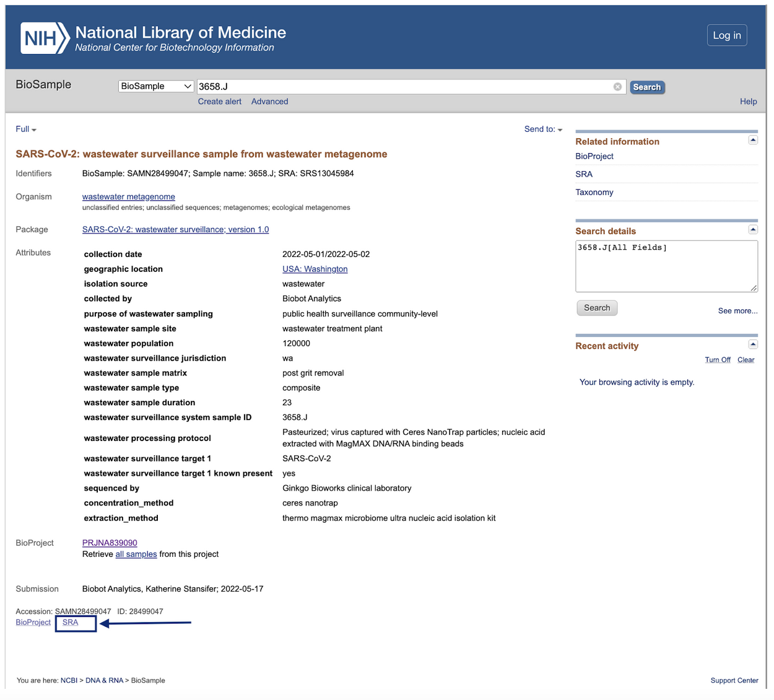Click the National Library of Medicine title
This screenshot has height=700, width=774.
[181, 32]
